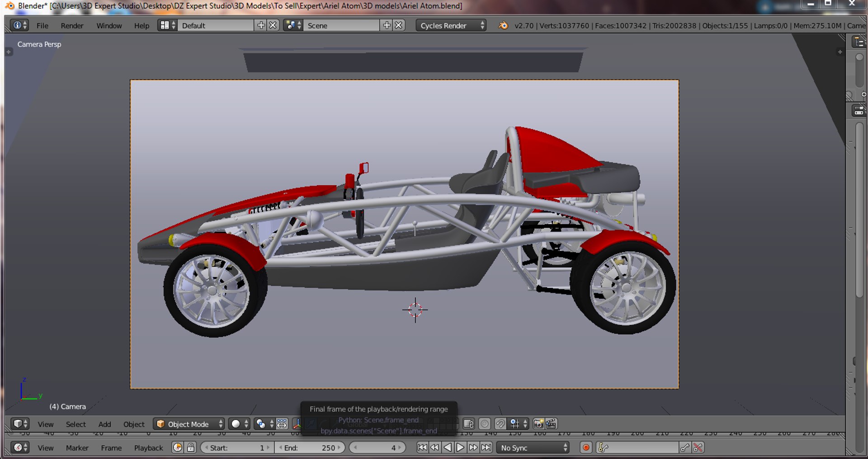Open the No Sync dropdown
This screenshot has width=868, height=459.
[x=533, y=447]
